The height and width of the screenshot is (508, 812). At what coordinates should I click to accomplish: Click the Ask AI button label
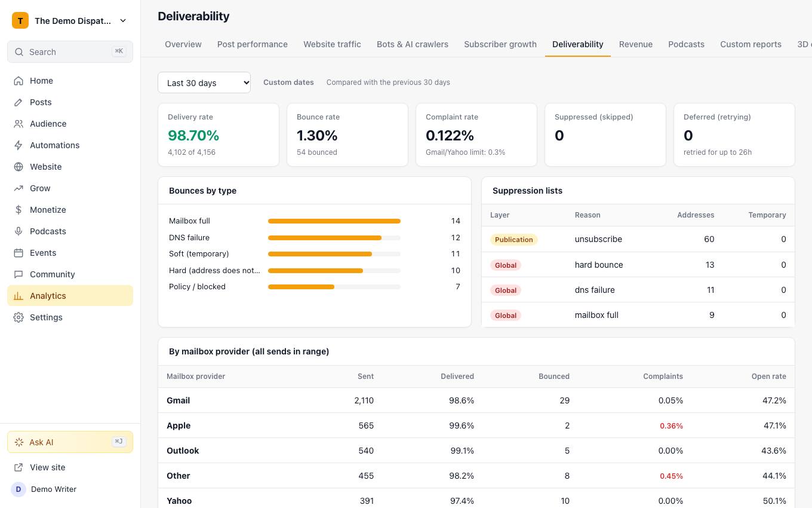tap(41, 442)
